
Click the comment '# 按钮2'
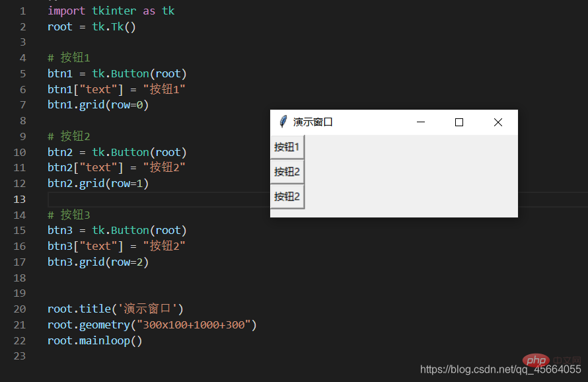coord(69,136)
